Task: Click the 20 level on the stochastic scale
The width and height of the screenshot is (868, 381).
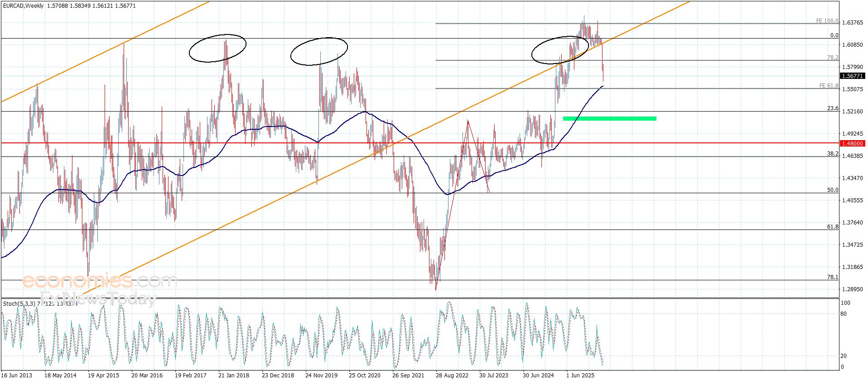Action: pos(844,356)
